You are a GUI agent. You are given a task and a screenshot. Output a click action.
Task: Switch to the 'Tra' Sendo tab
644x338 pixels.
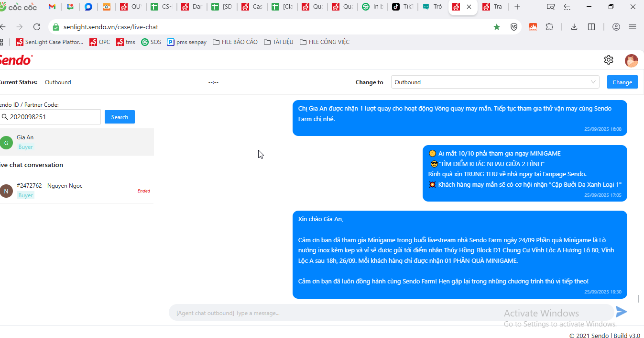[492, 7]
